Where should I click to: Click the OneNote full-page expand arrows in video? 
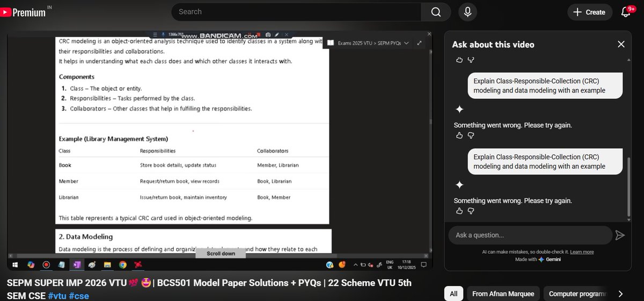click(x=419, y=43)
